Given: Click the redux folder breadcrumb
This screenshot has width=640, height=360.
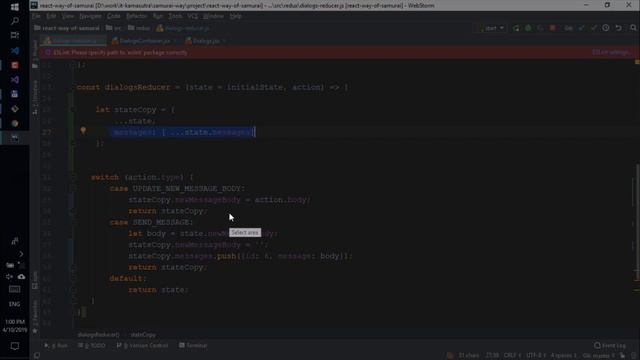Looking at the screenshot, I should tap(139, 28).
